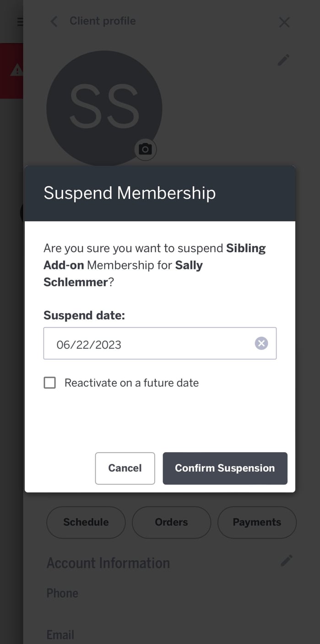Image resolution: width=320 pixels, height=644 pixels.
Task: Open the Schedule section
Action: pos(86,522)
